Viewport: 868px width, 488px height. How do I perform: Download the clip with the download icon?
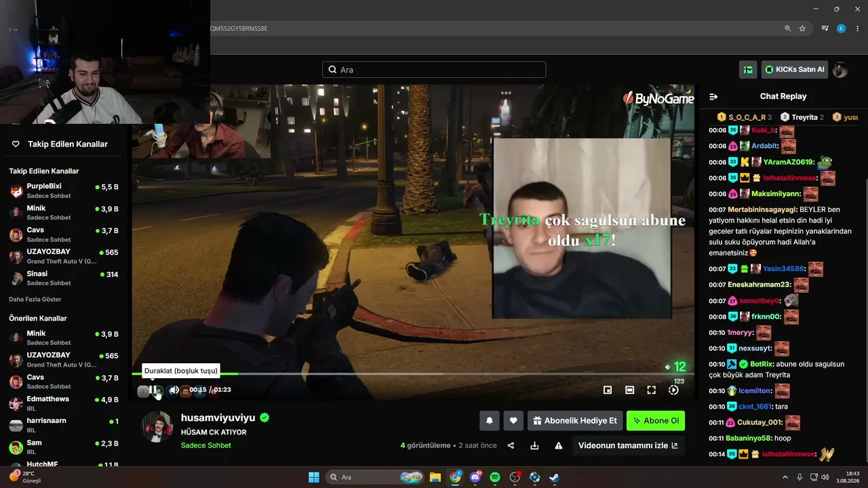pos(534,445)
